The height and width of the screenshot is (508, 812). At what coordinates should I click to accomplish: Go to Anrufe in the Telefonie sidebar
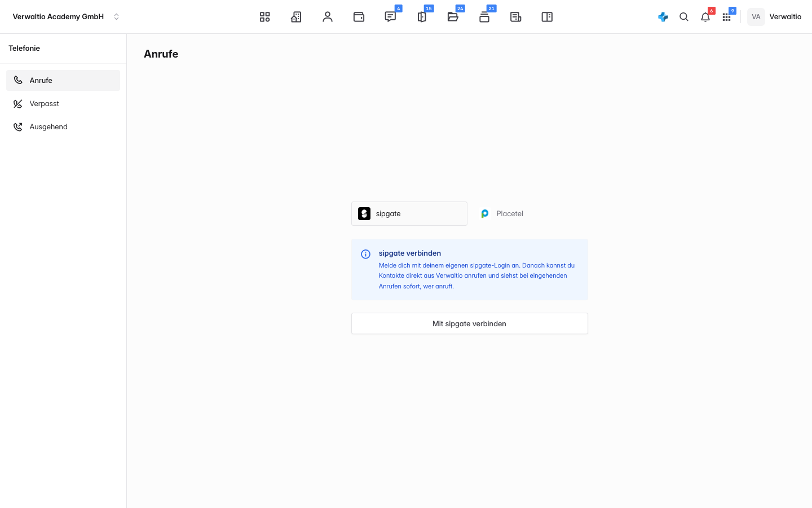63,80
